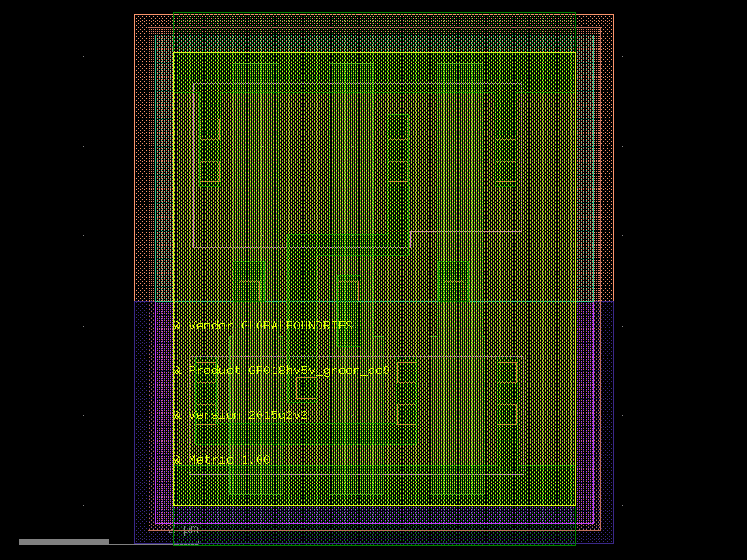
Task: Click the "& Version 2015q2v2" text label
Action: pyautogui.click(x=241, y=415)
